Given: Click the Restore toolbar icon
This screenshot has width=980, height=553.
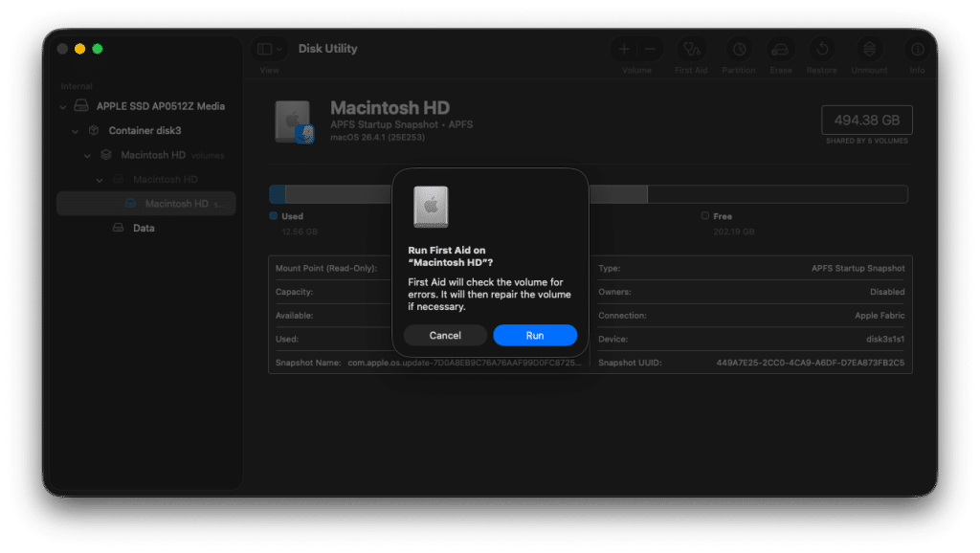Looking at the screenshot, I should (x=822, y=49).
